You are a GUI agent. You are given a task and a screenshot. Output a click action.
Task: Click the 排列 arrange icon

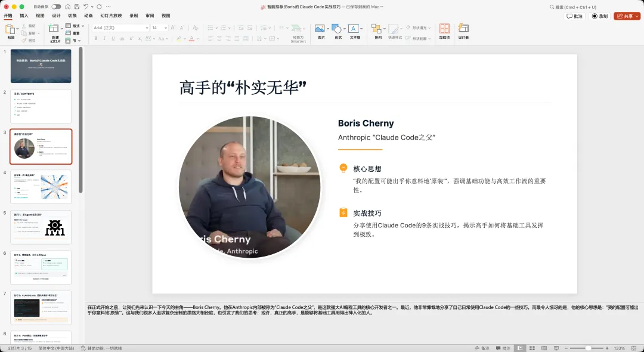click(376, 29)
